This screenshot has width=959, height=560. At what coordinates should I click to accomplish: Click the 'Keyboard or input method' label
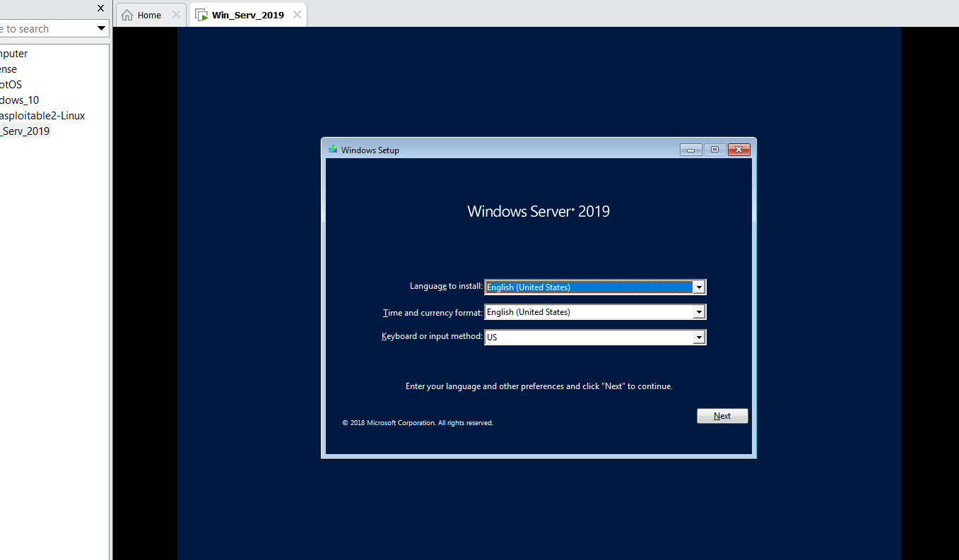(x=432, y=336)
